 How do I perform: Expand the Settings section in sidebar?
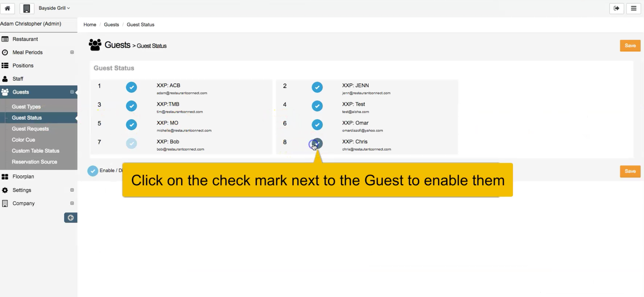(x=72, y=190)
